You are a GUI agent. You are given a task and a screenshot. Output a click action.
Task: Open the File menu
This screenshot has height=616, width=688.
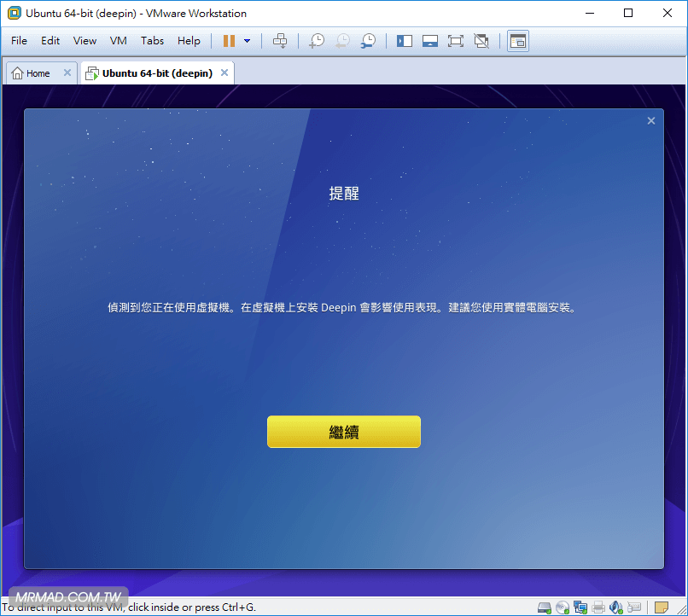click(19, 41)
